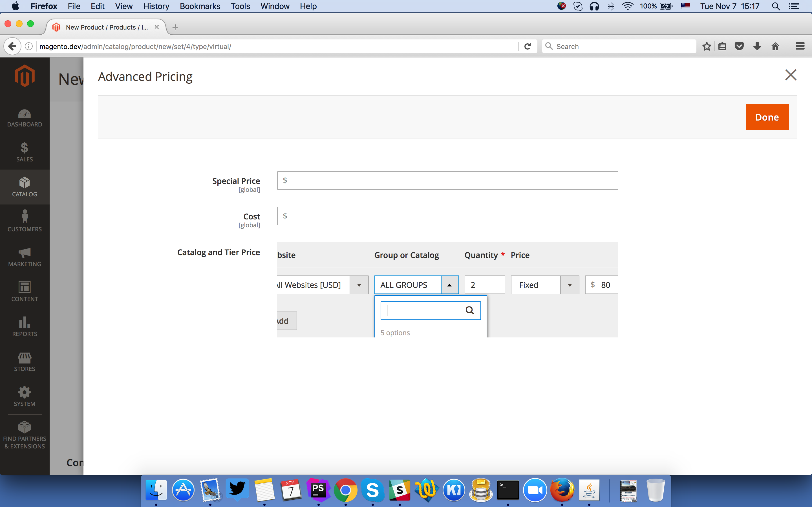812x507 pixels.
Task: Open the System gear icon
Action: click(x=25, y=396)
